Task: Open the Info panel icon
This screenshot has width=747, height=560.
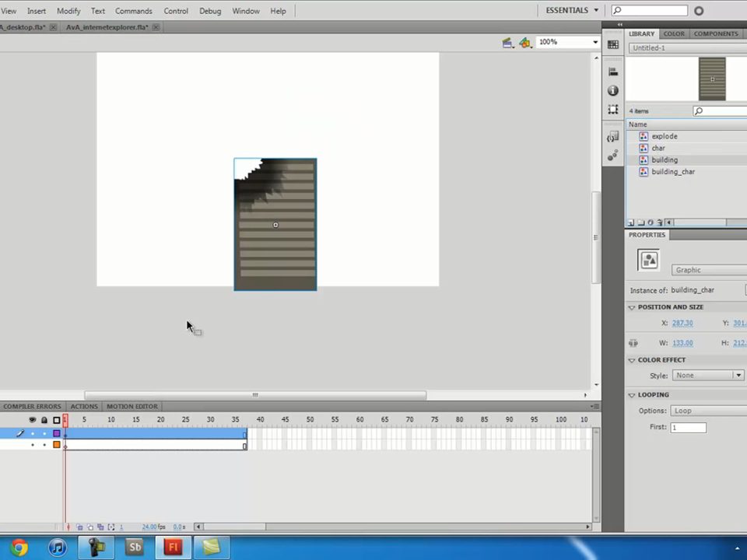Action: 613,90
